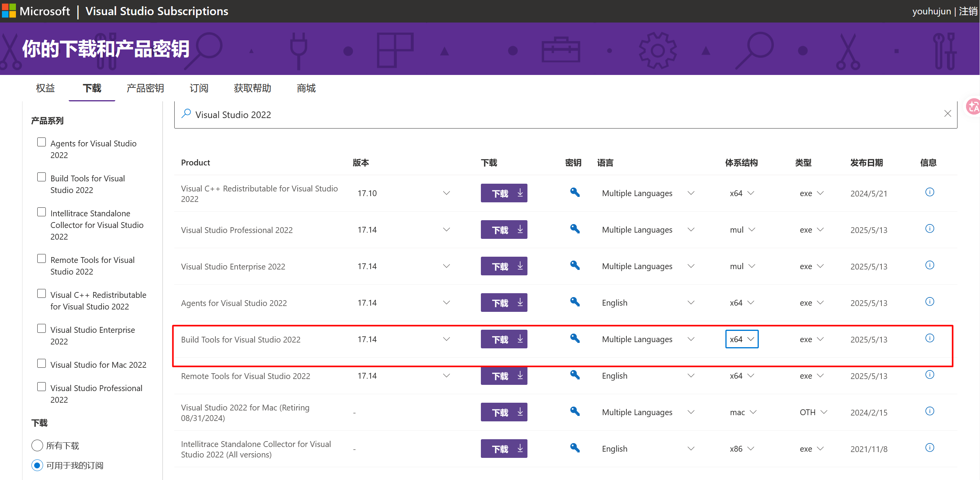Image resolution: width=980 pixels, height=480 pixels.
Task: Open info for Visual Studio Professional 2022
Action: pos(930,229)
